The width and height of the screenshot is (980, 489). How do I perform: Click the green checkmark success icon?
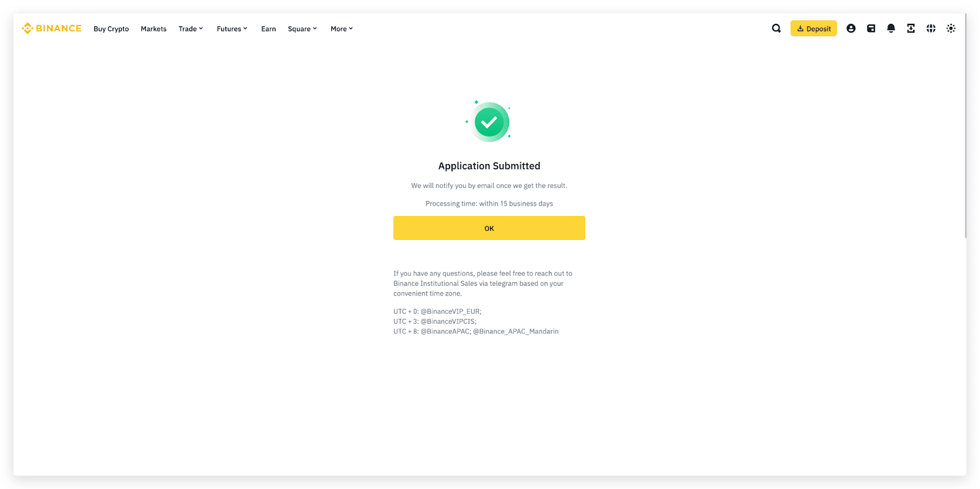489,122
